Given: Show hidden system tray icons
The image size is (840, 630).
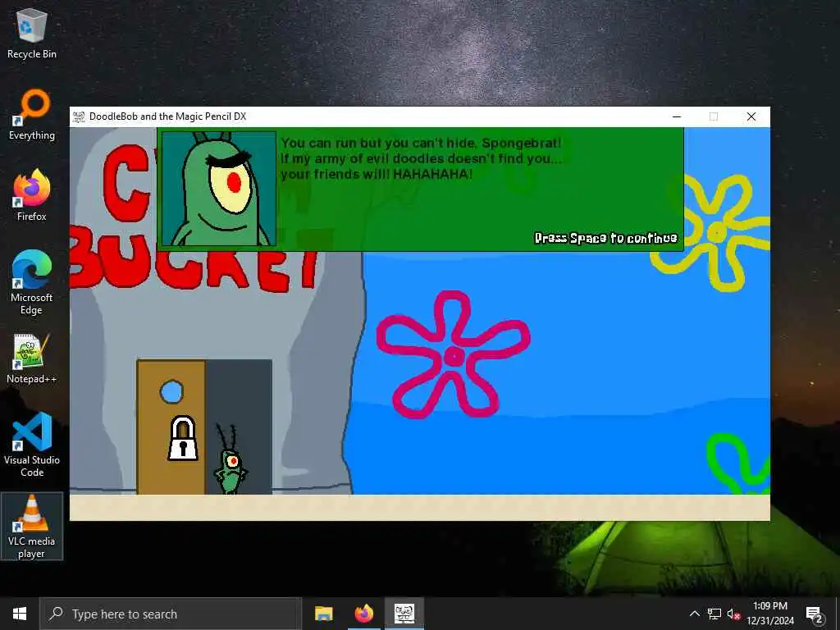Looking at the screenshot, I should click(694, 614).
